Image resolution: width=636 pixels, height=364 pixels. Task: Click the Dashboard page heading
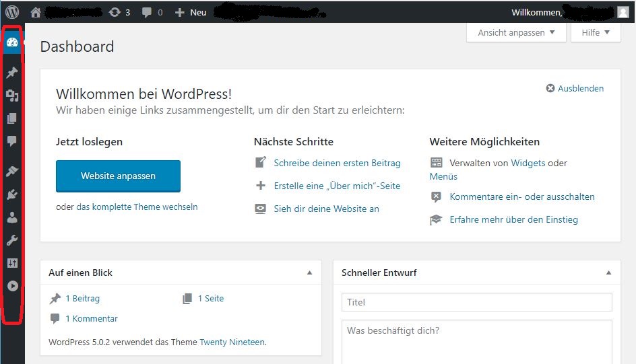click(x=77, y=46)
